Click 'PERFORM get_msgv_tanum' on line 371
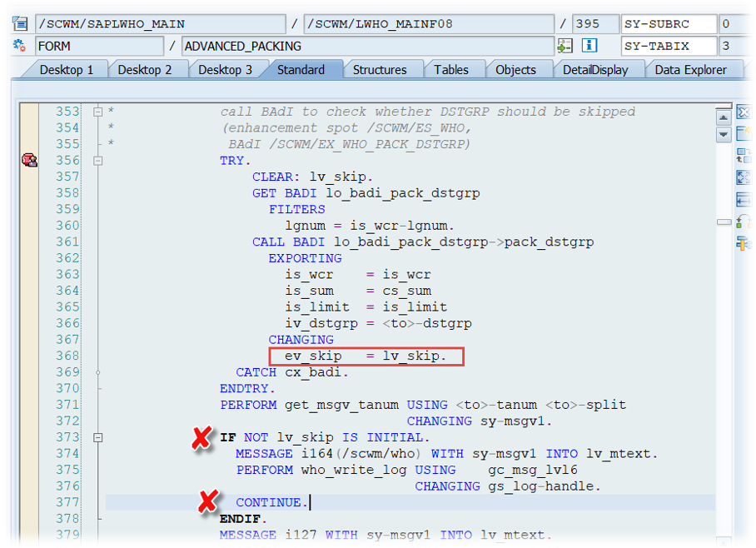Image resolution: width=756 pixels, height=548 pixels. pos(309,405)
